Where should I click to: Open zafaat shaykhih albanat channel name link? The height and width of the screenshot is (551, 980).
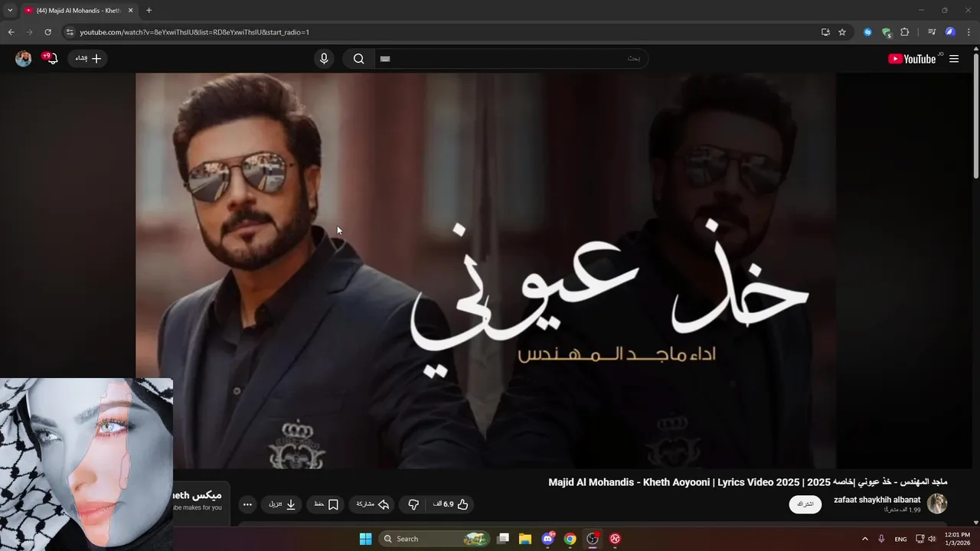[x=877, y=500]
